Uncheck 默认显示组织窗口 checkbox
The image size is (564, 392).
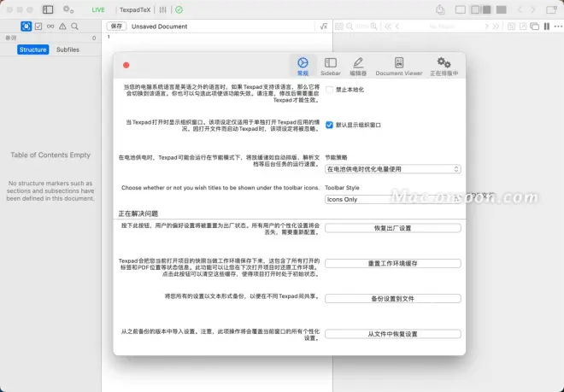click(x=330, y=125)
